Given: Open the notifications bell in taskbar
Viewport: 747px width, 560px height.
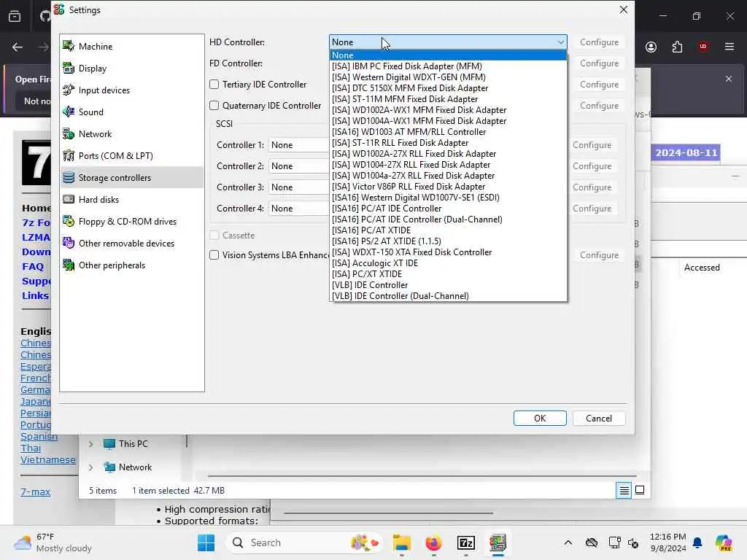Looking at the screenshot, I should (x=697, y=542).
